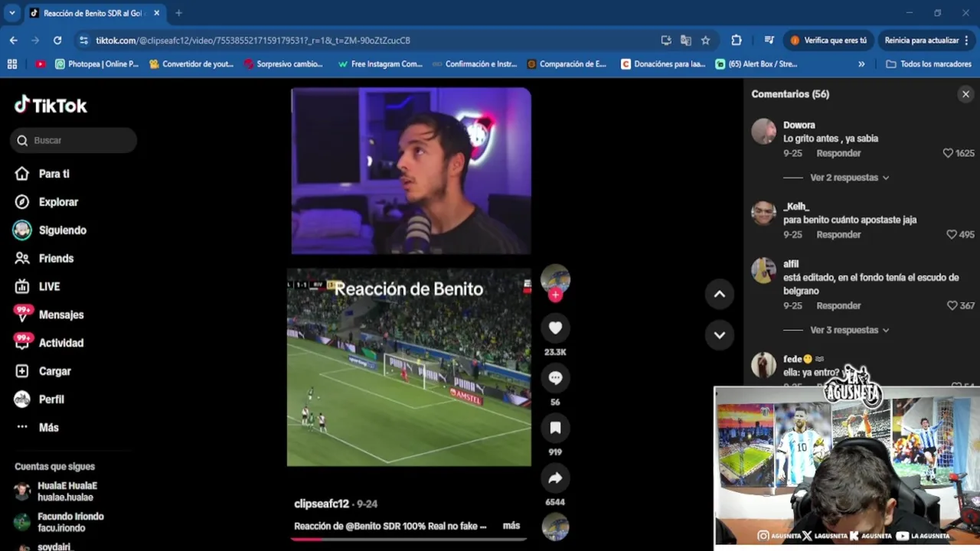Go to Siguiendo feed
980x551 pixels.
[51, 230]
